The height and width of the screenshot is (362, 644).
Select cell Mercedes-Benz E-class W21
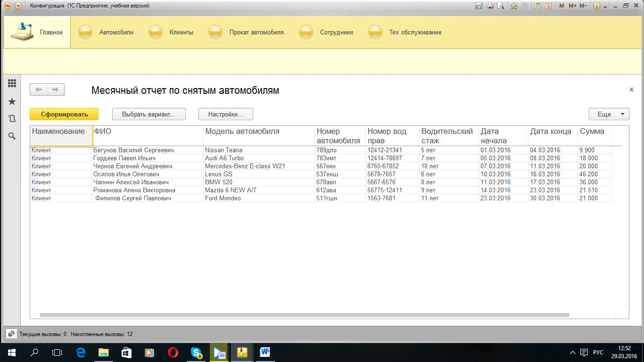259,166
